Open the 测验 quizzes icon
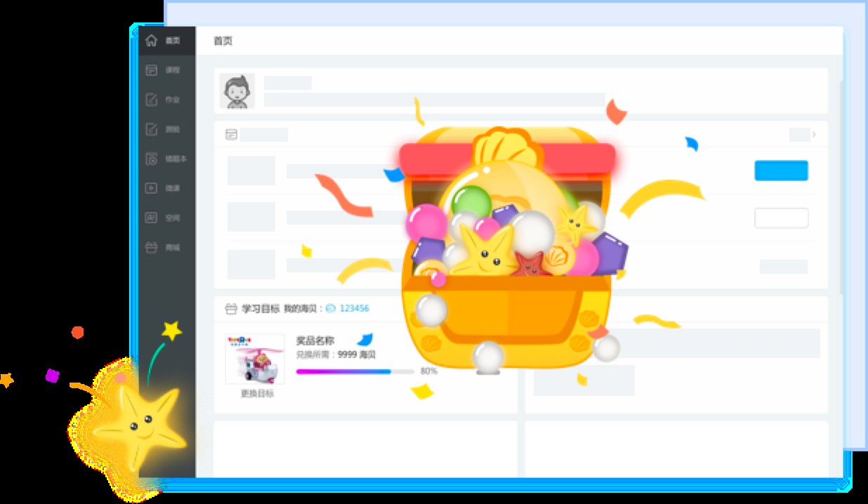868x504 pixels. pos(151,129)
